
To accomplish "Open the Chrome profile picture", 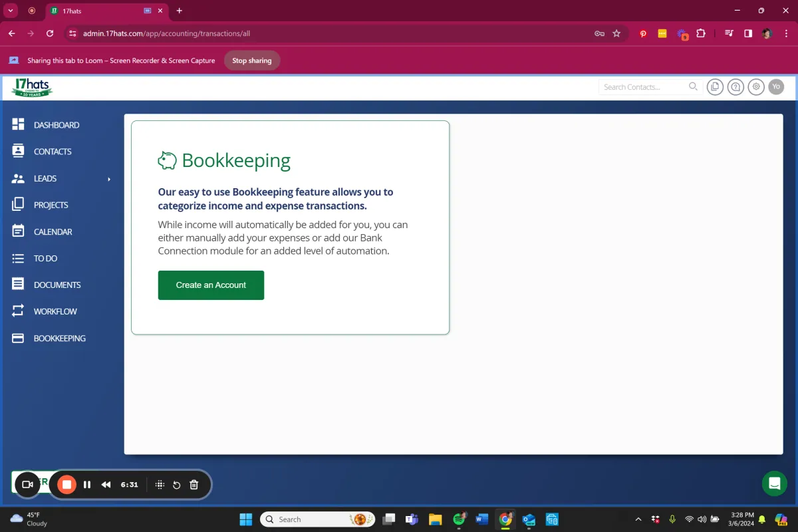I will 767,33.
